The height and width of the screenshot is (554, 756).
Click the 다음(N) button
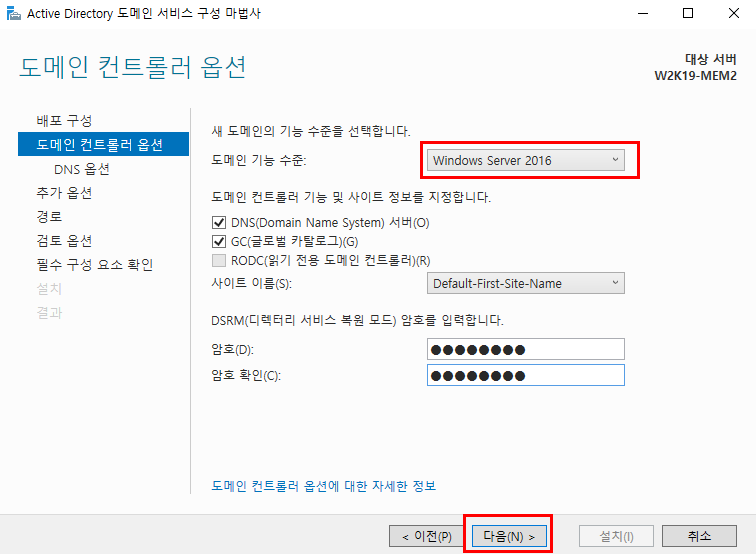(509, 536)
